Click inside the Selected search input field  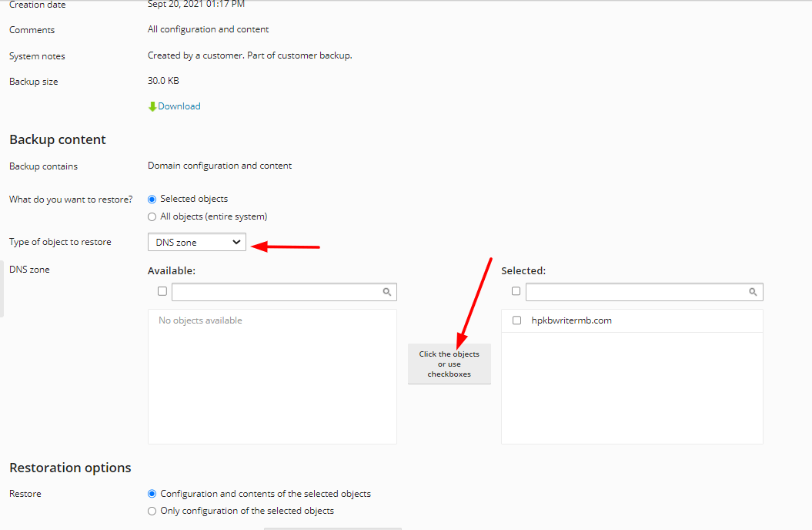(639, 291)
